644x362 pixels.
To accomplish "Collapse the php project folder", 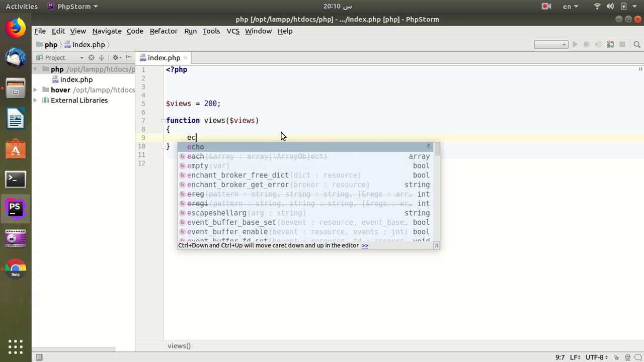I will click(35, 69).
